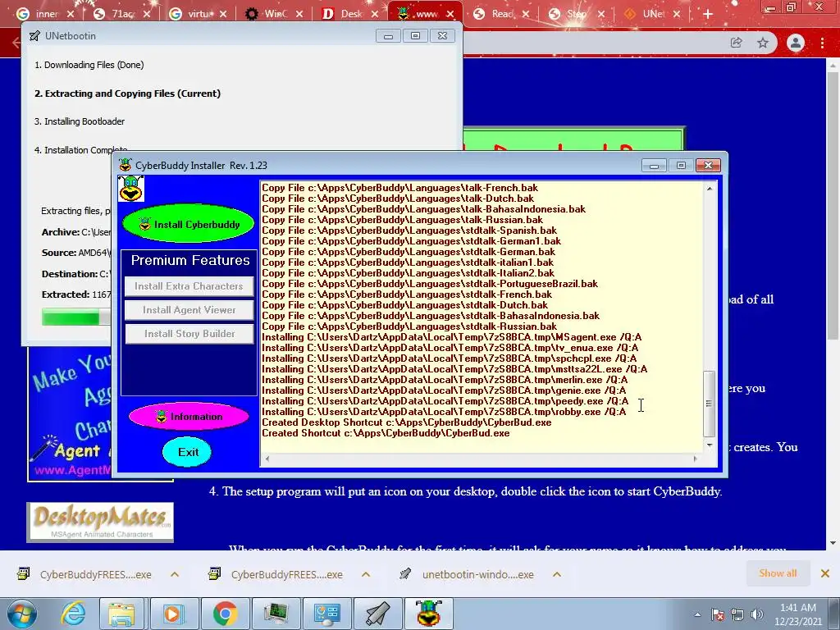Open Windows Media Player taskbar icon
This screenshot has width=840, height=630.
[172, 614]
